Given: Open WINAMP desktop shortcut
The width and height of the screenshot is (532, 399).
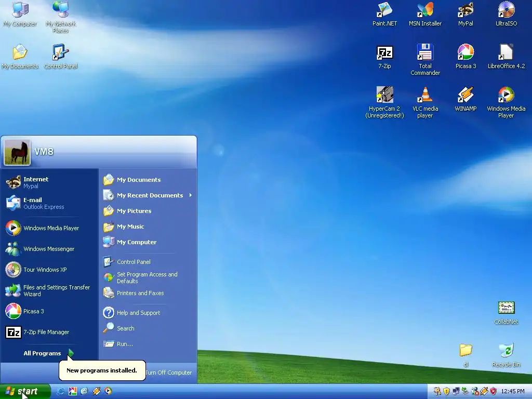Looking at the screenshot, I should pos(465,99).
